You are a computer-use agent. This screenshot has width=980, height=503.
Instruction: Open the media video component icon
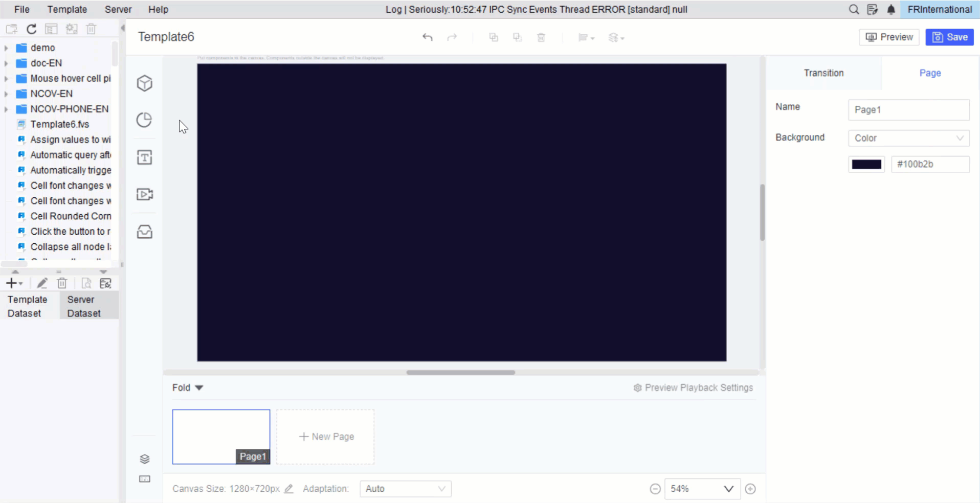pyautogui.click(x=145, y=194)
